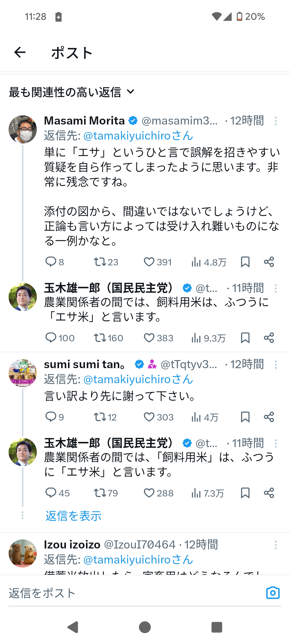Reply to the Tamaki post with 100 comments
Image resolution: width=290 pixels, height=644 pixels.
pos(51,338)
